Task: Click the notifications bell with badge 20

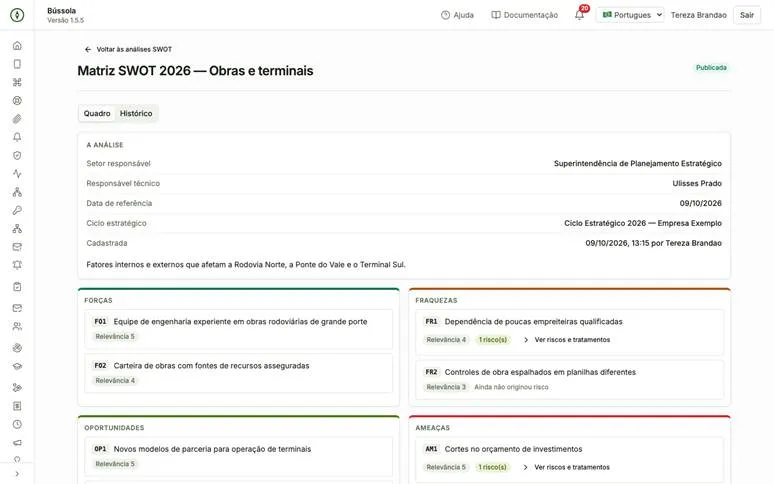Action: (580, 15)
